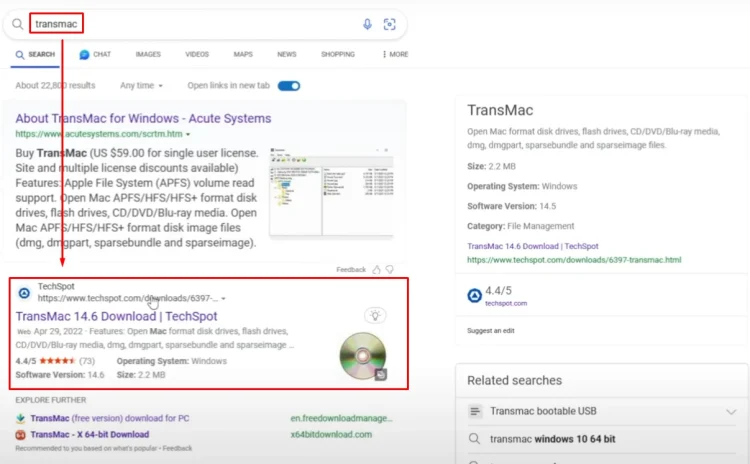Expand the arrow next to acutesystems.com URL

[x=188, y=134]
